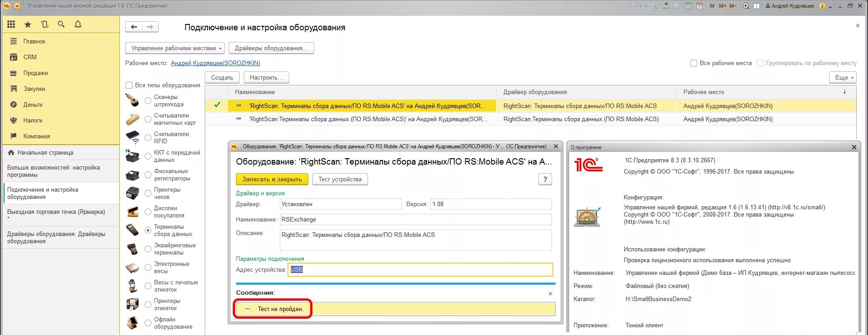Open the main menu dropdown arrow at top-left

17,6
